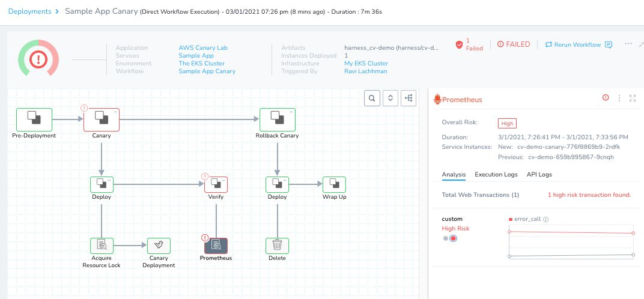The height and width of the screenshot is (299, 644).
Task: Open the Execution Logs tab
Action: [496, 175]
